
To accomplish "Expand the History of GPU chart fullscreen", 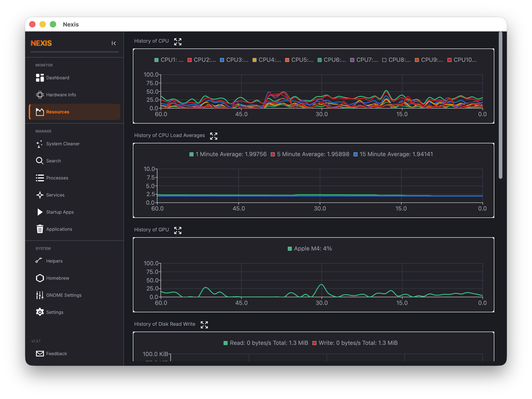I will (x=178, y=230).
